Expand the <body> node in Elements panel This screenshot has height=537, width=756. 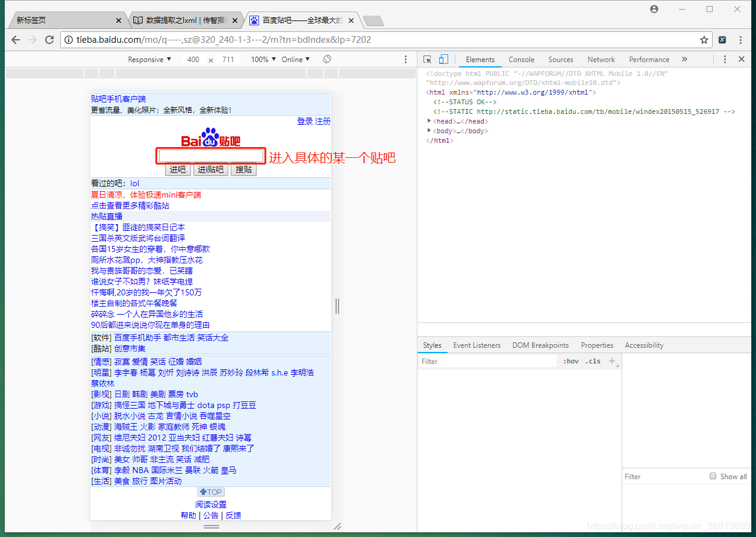coord(428,130)
